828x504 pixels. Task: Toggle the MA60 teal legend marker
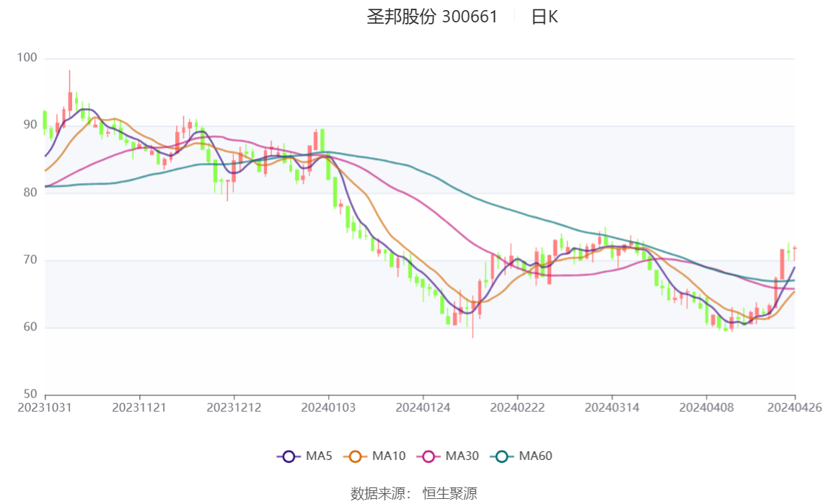tap(501, 456)
